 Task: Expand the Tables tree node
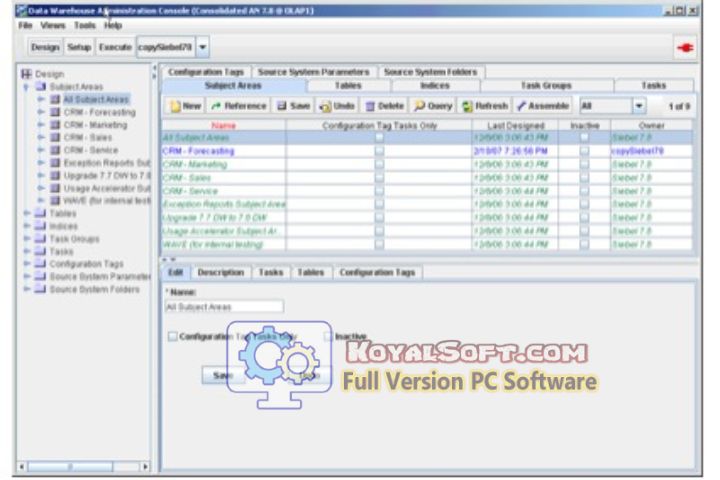click(x=27, y=213)
